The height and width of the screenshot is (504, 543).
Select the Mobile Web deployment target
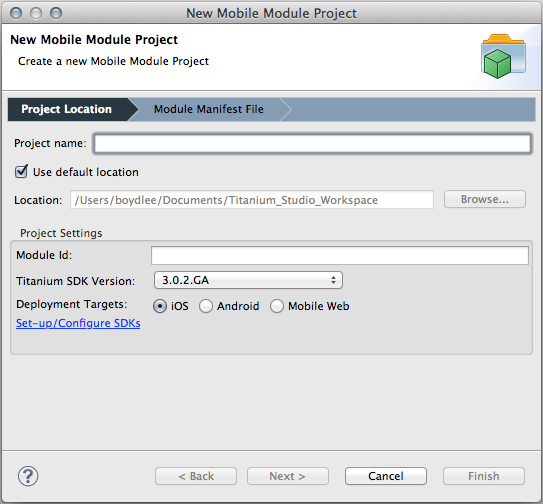point(277,306)
